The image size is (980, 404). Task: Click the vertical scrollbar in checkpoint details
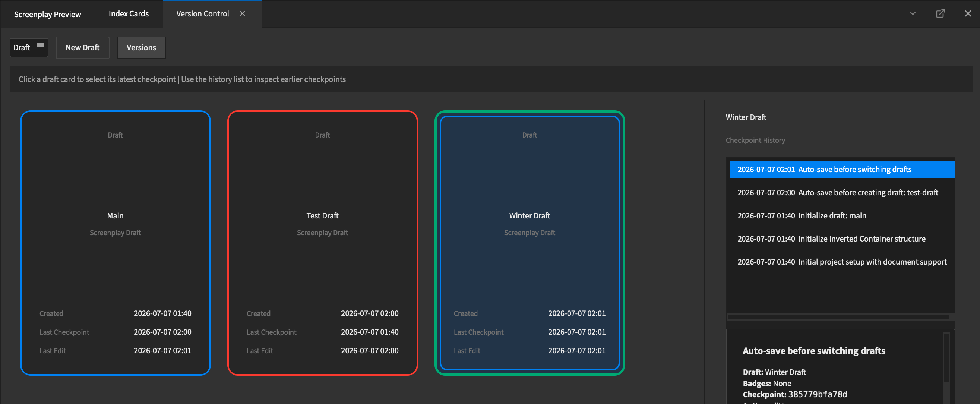coord(946,357)
